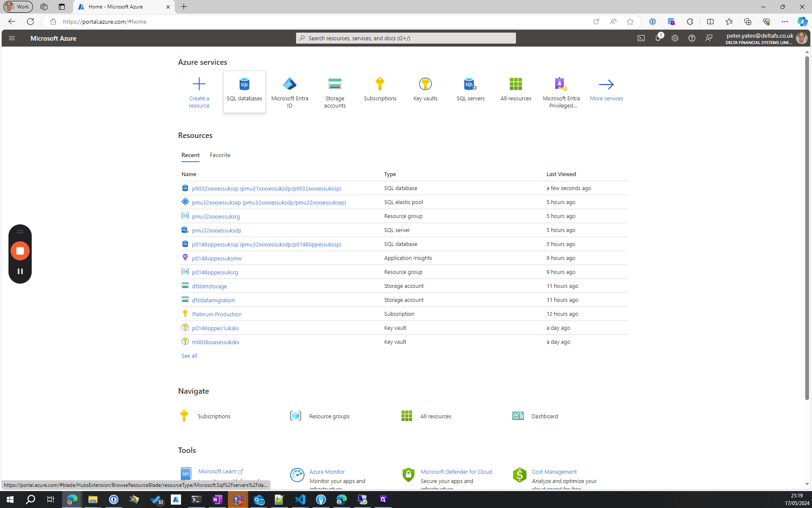Open Help question mark icon
Screen dimensions: 812x508
point(692,38)
